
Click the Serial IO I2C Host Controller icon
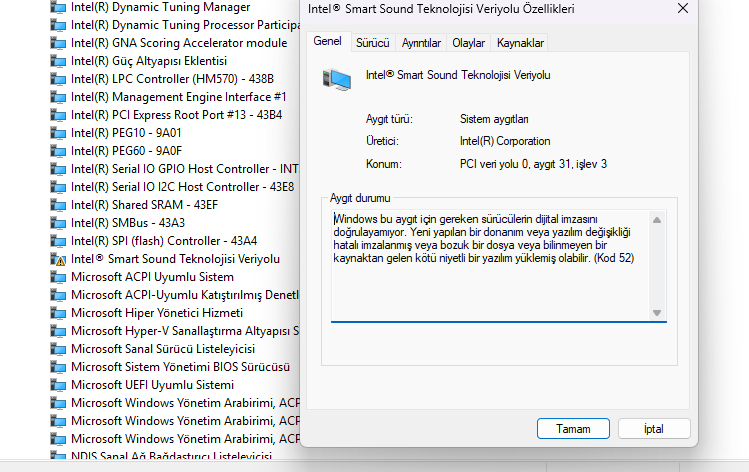coord(58,187)
